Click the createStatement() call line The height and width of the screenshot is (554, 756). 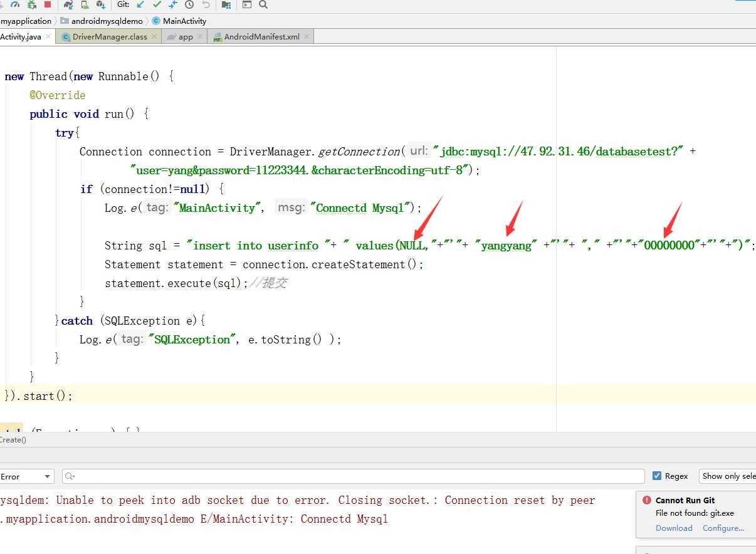265,264
